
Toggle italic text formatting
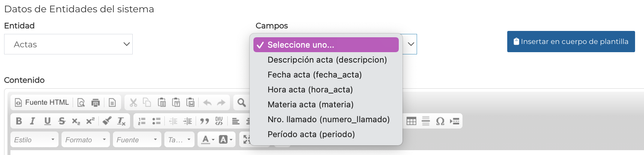(32, 121)
